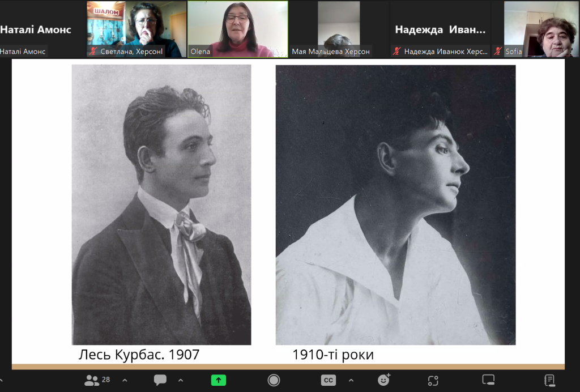Select Olena's active speaker video tile
580x392 pixels.
[238, 28]
